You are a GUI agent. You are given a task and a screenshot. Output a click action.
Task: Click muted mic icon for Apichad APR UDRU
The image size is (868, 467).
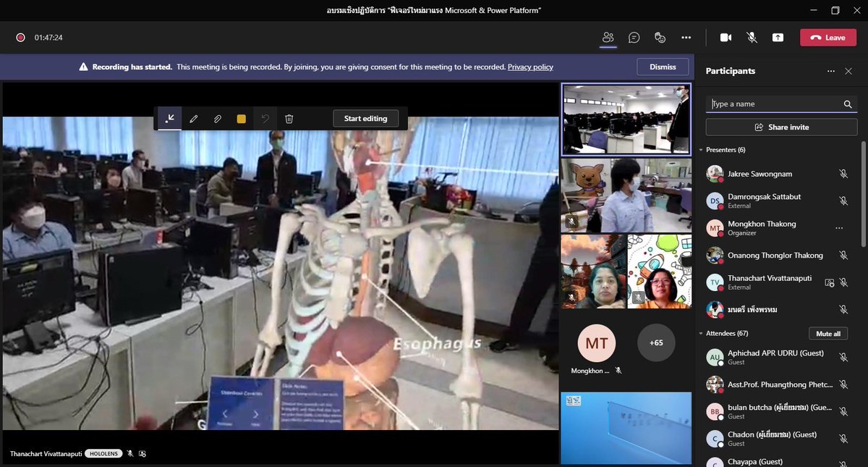(x=843, y=357)
